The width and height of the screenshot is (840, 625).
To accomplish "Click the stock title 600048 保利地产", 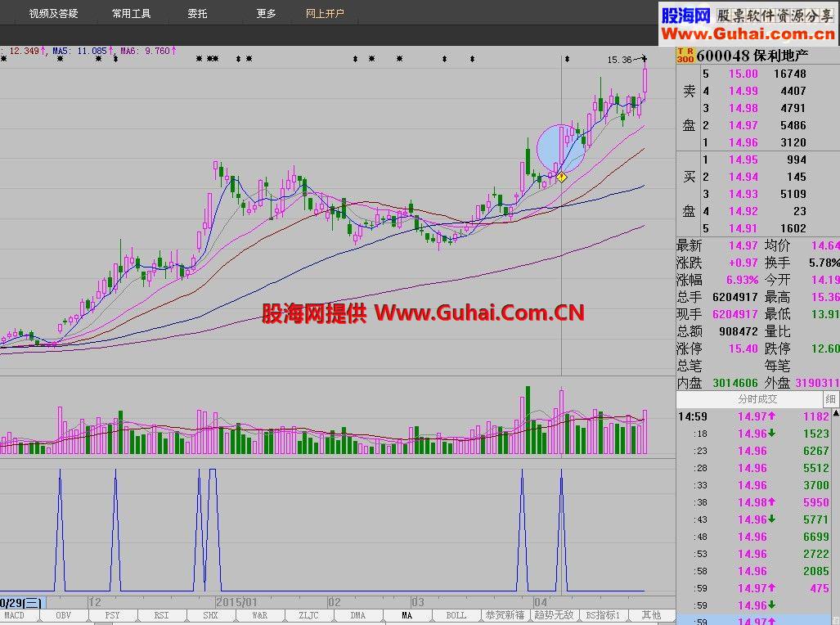I will click(752, 55).
